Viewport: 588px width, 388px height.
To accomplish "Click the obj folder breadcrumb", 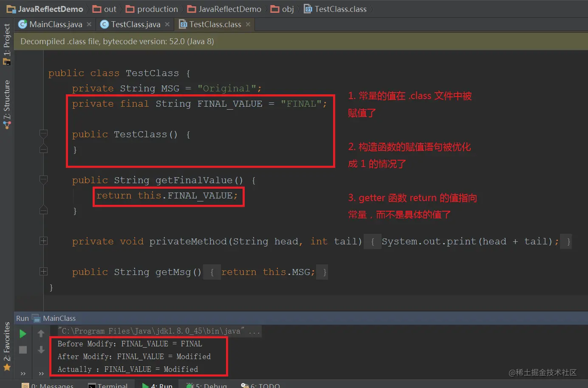I will click(283, 9).
